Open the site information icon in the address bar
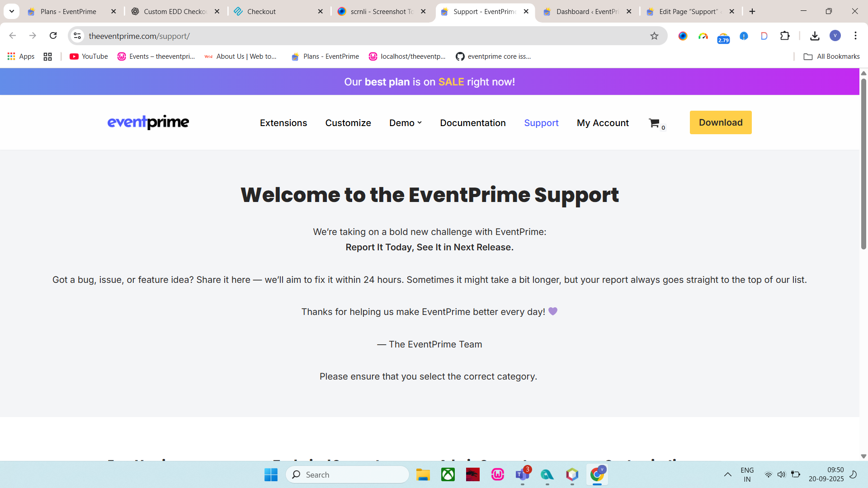 [77, 36]
